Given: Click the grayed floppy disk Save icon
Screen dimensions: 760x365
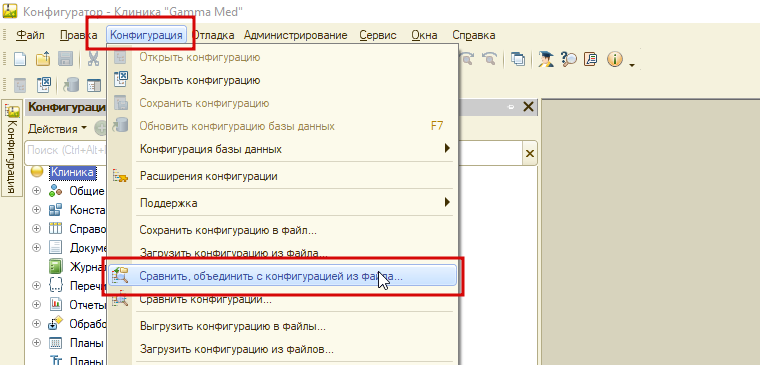Looking at the screenshot, I should click(x=65, y=60).
